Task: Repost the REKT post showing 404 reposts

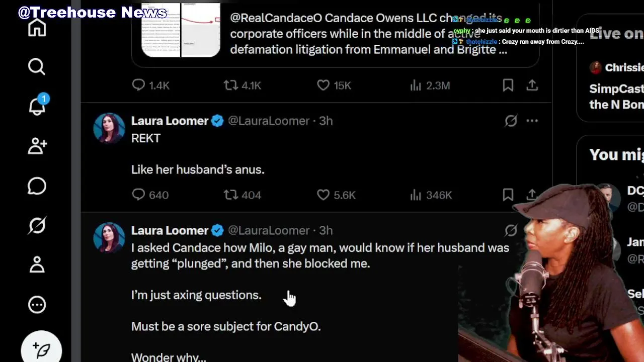Action: (231, 195)
